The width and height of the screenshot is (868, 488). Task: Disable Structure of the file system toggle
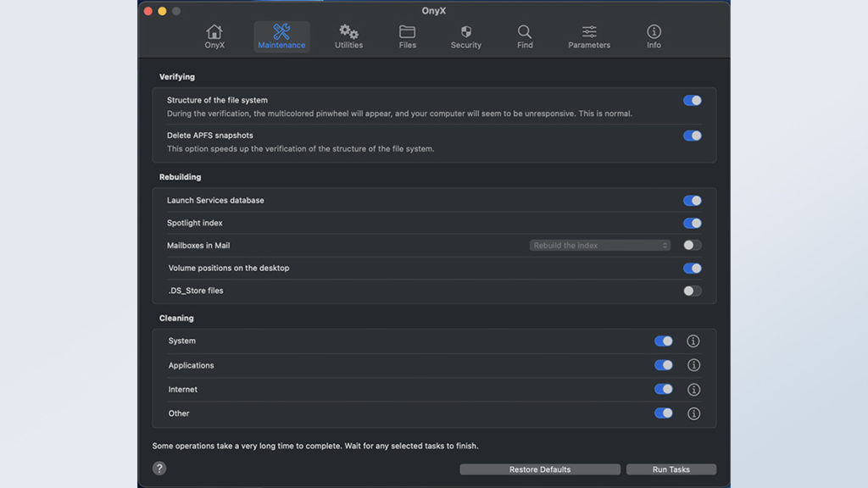coord(693,100)
